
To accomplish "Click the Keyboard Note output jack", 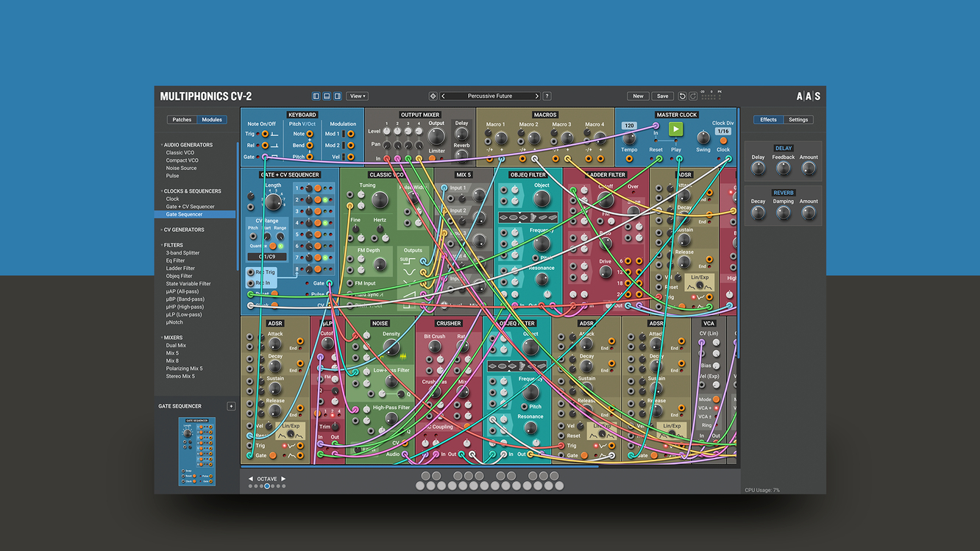I will 310,134.
